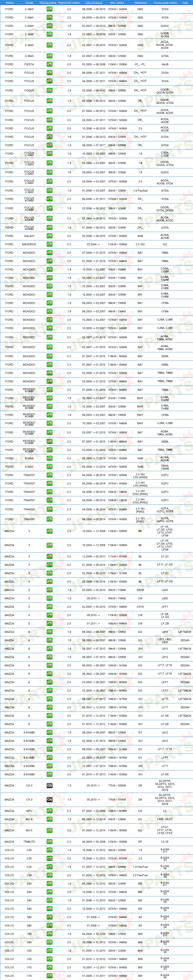
Task: Click the GALAXY model cell
Action: [29, 236]
